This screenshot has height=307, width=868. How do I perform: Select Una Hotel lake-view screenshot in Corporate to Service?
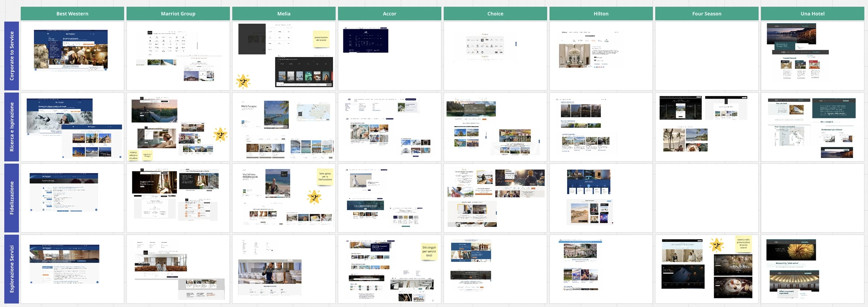click(791, 37)
